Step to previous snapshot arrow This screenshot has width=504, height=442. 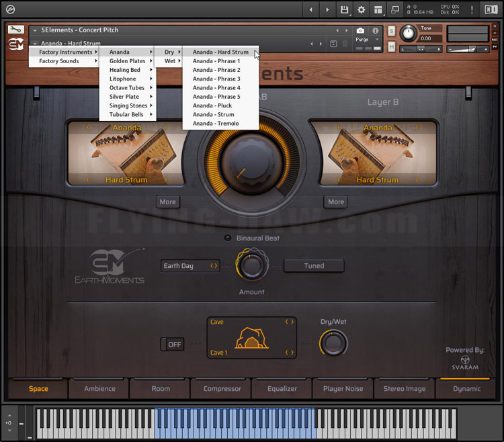pos(311,44)
